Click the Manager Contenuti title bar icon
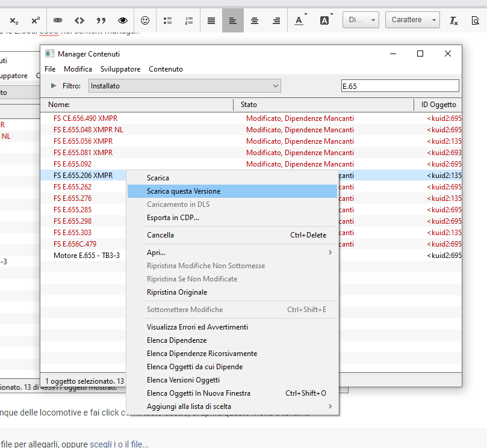 click(x=50, y=54)
